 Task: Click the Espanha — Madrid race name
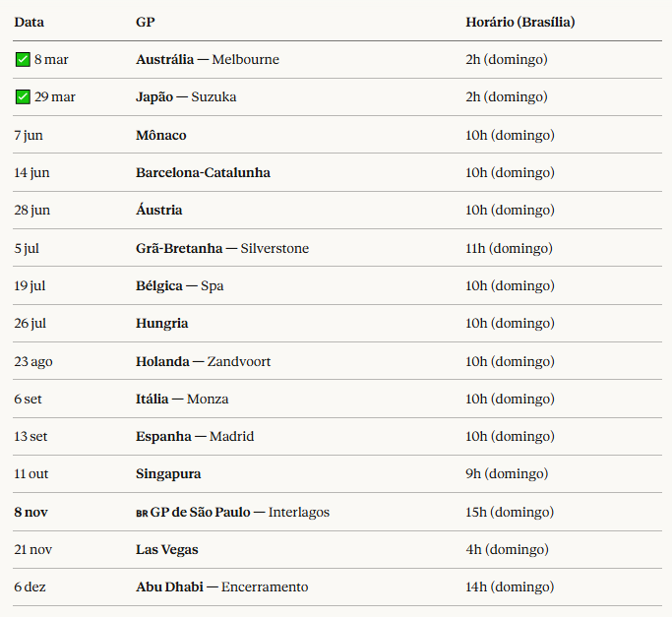coord(195,437)
